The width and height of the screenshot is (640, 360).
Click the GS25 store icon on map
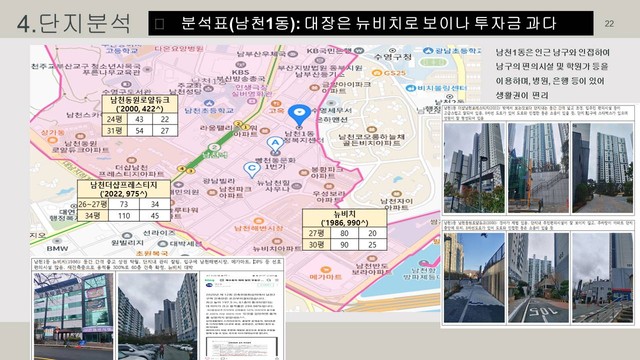(376, 73)
